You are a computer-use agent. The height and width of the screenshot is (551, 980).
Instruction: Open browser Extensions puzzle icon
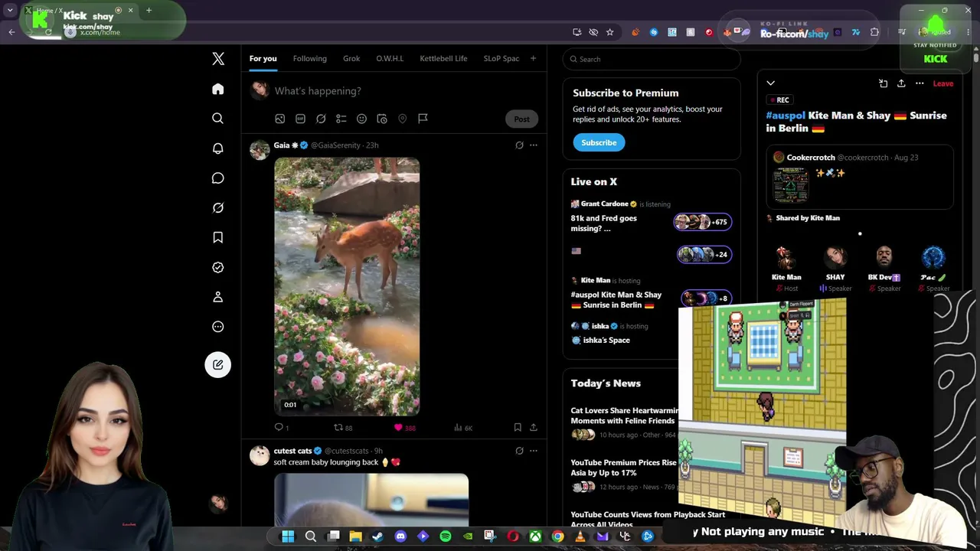pos(875,32)
